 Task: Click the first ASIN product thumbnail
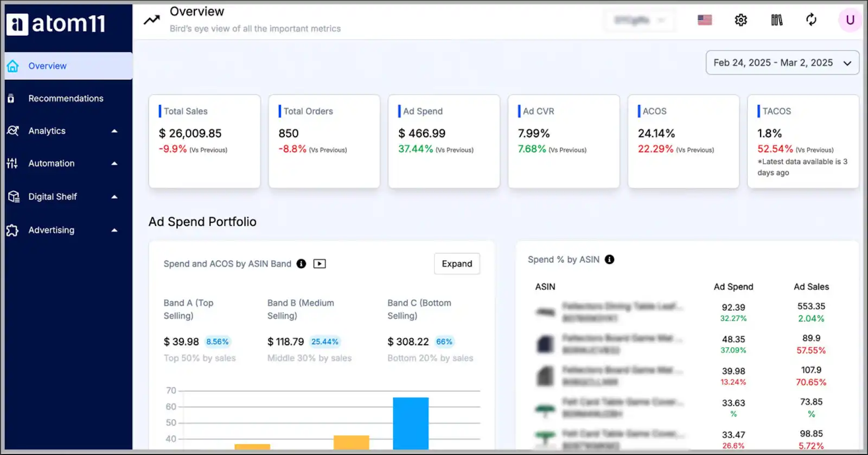coord(545,312)
